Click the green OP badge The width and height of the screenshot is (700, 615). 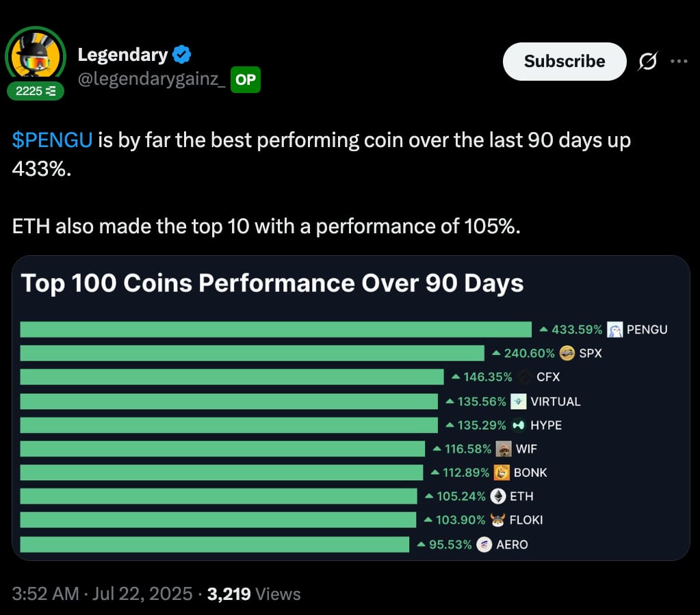(x=246, y=80)
